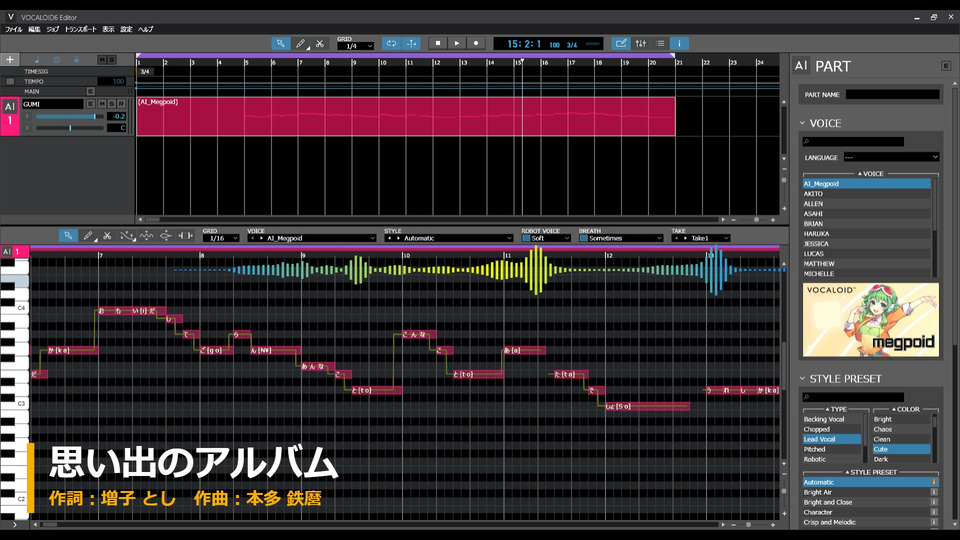Image resolution: width=960 pixels, height=540 pixels.
Task: Click the voice search field
Action: pos(853,141)
